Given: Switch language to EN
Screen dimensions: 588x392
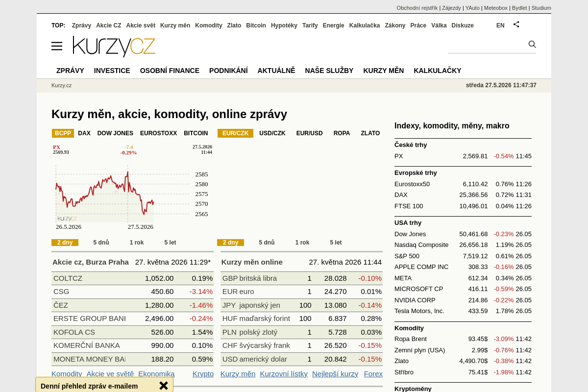Looking at the screenshot, I should click(x=500, y=25).
